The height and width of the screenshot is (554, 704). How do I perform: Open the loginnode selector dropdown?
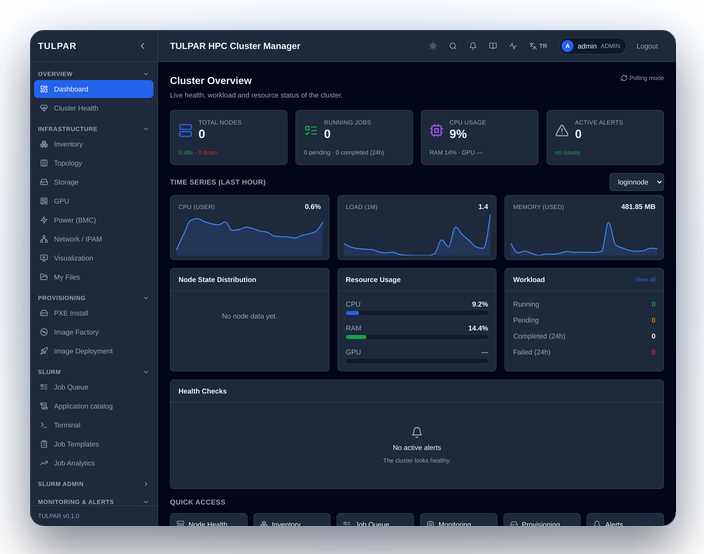636,182
